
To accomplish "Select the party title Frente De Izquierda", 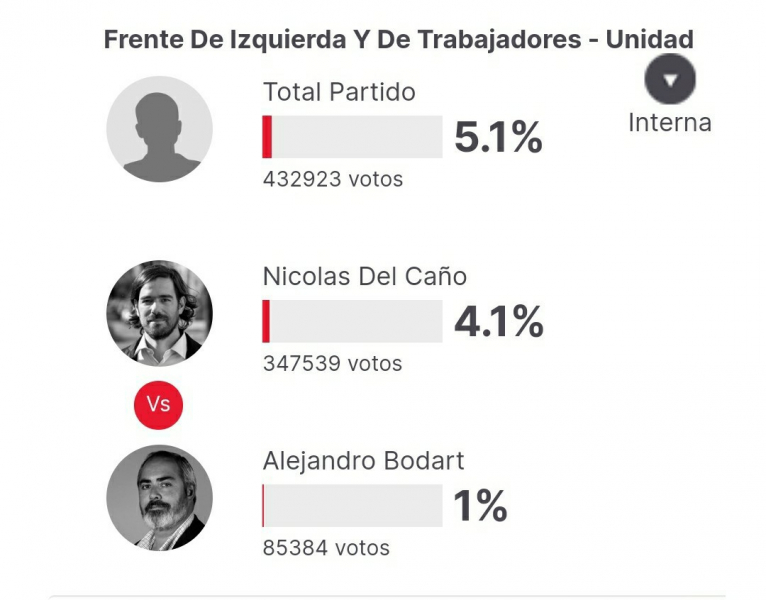I will point(399,39).
